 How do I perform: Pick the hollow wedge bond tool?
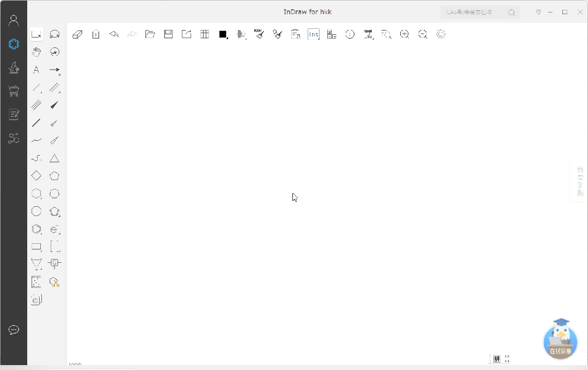click(x=54, y=140)
